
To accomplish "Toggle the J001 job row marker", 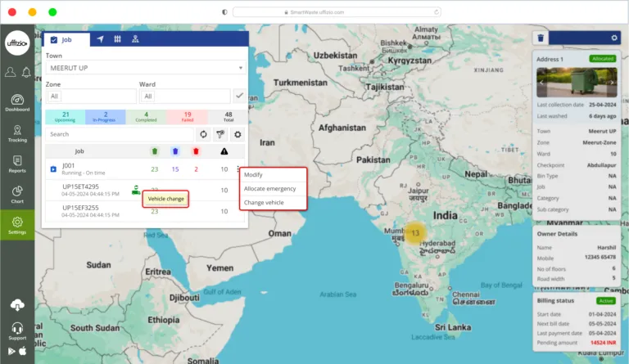I will [x=53, y=169].
